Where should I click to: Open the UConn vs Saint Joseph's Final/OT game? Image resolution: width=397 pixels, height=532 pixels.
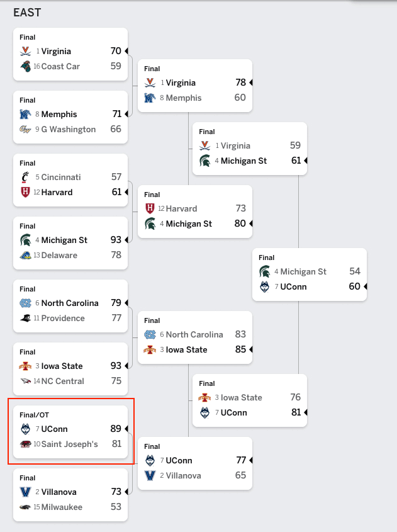tap(70, 432)
